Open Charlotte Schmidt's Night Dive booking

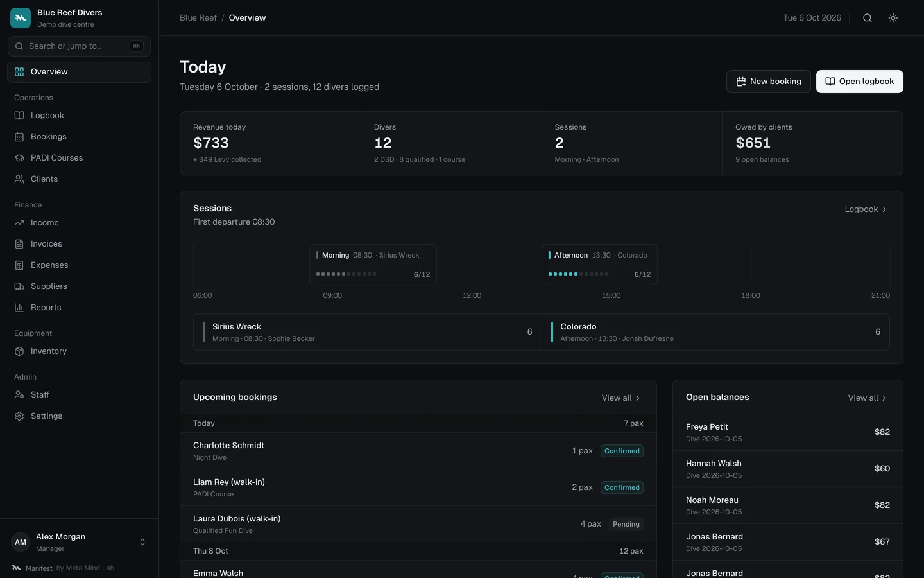tap(418, 451)
